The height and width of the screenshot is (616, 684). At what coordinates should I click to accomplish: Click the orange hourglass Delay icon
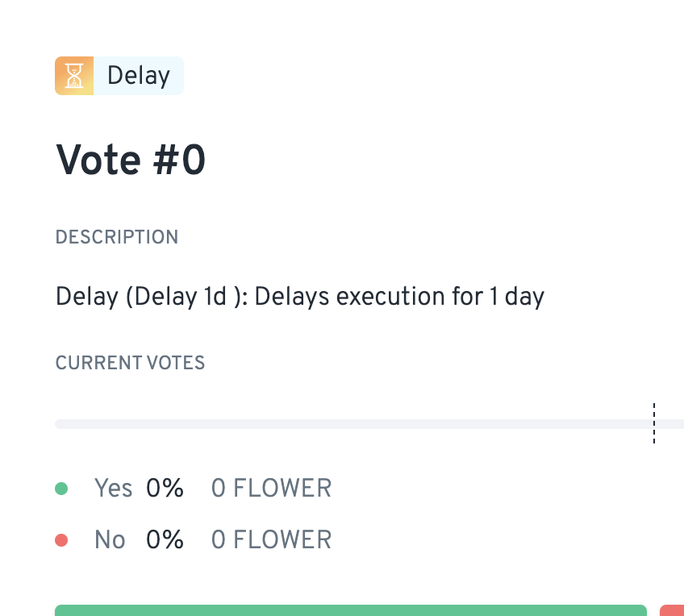(x=74, y=76)
